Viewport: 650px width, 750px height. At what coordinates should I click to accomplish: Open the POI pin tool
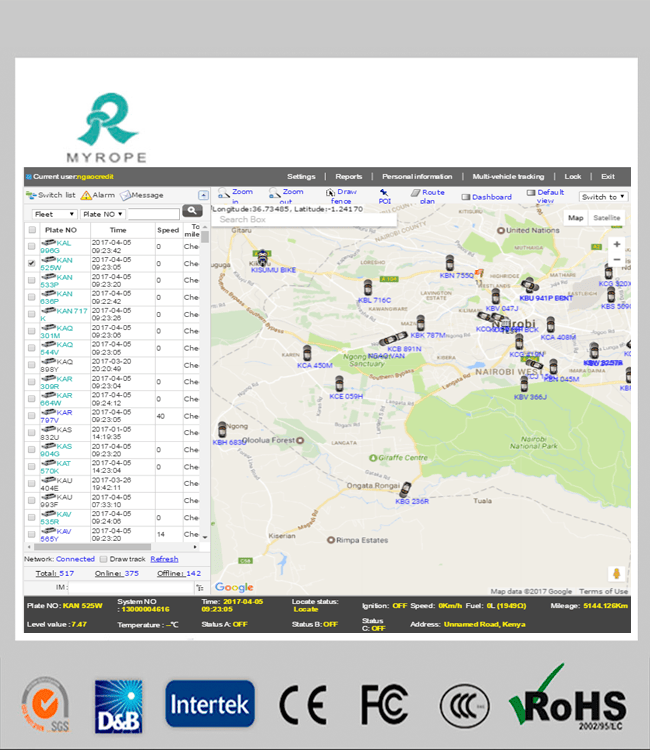click(385, 196)
